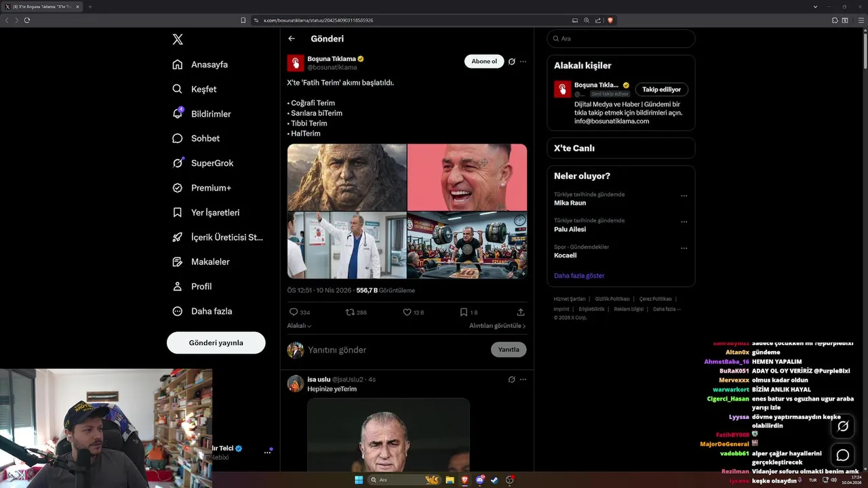Screen dimensions: 868x488
Task: Click the browser share page icon
Action: [598, 20]
